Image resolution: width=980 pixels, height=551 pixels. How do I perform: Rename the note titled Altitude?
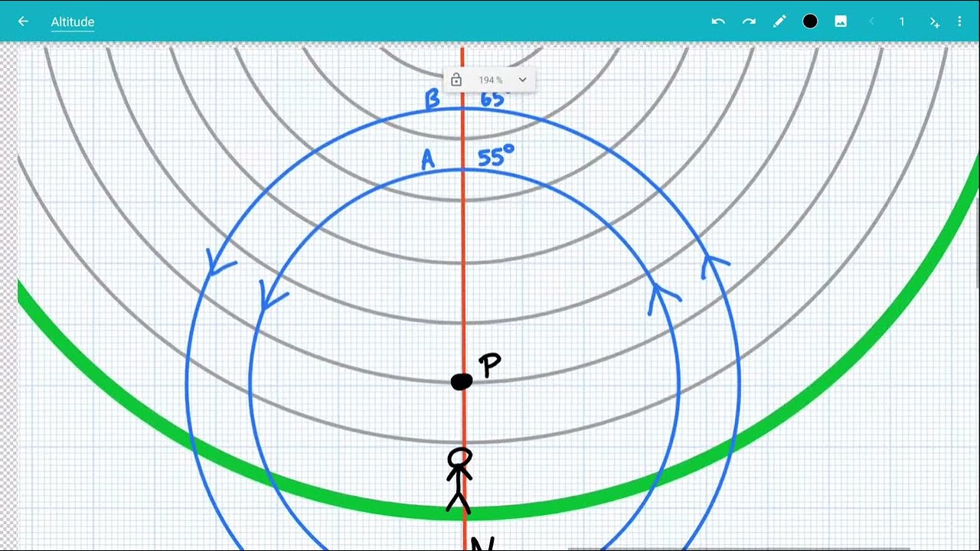[73, 22]
